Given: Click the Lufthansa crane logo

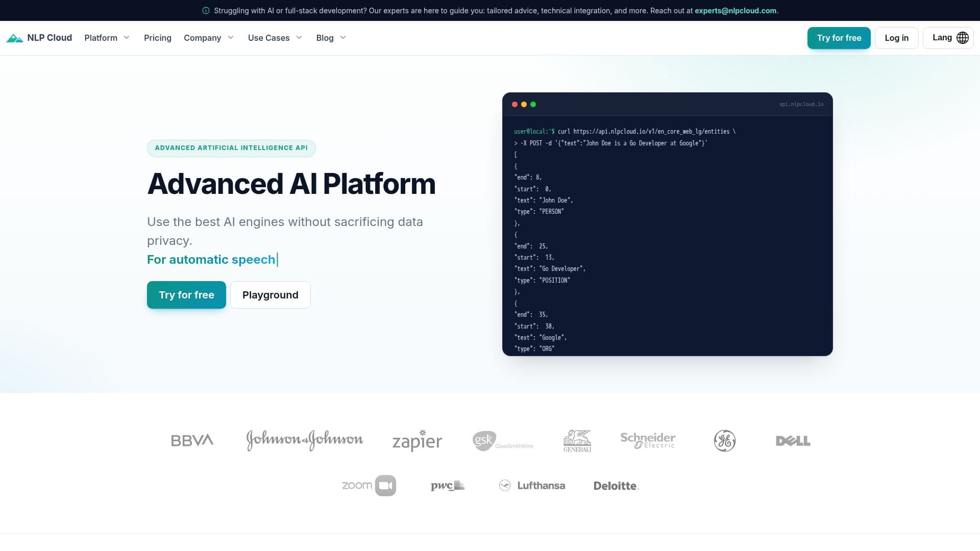Looking at the screenshot, I should 532,485.
